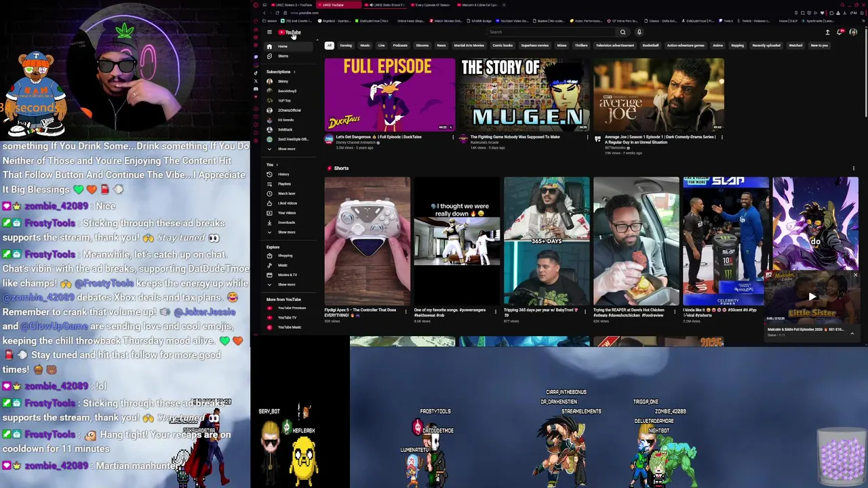868x488 pixels.
Task: Expand the Subscriptions section chevron
Action: tap(294, 72)
